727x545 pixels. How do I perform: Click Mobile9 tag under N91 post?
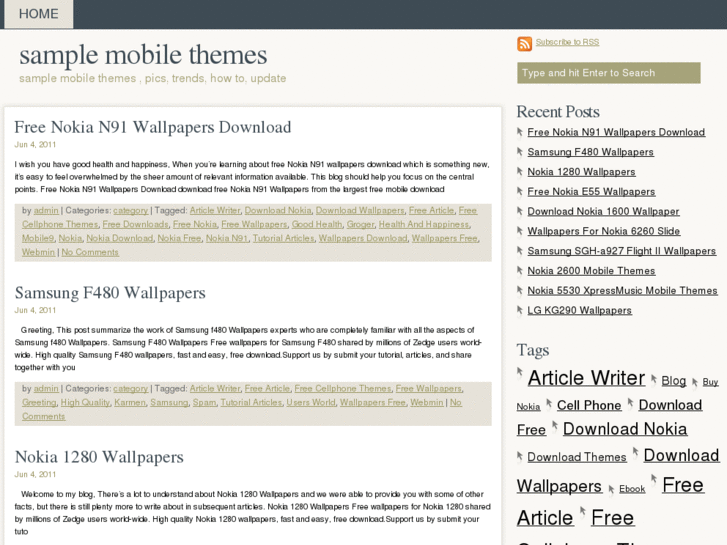coord(38,238)
